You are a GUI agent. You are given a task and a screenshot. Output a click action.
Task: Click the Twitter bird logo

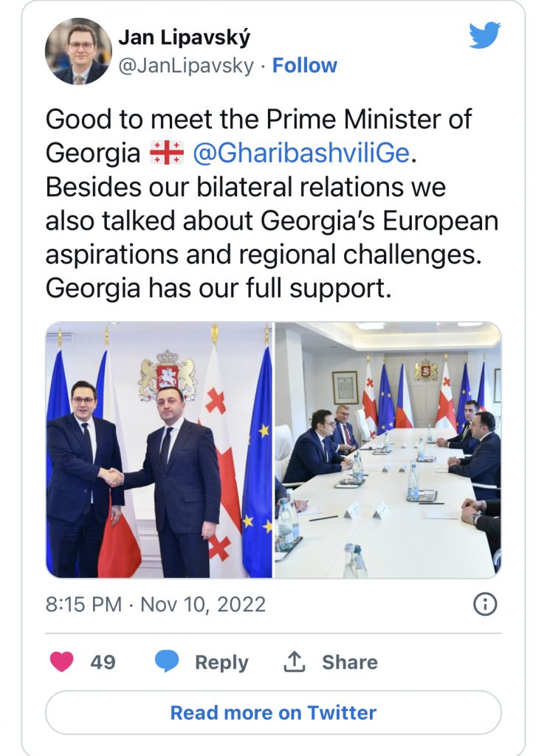click(484, 35)
